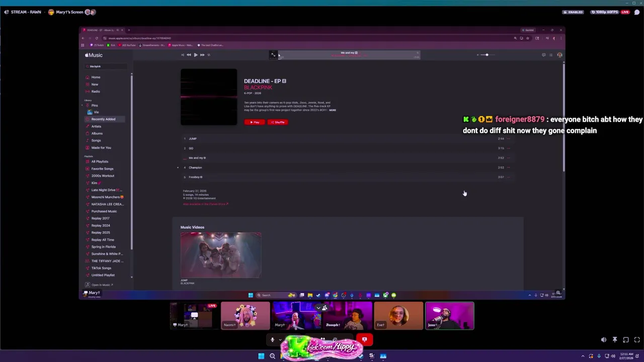Open Made for You library item

101,147
